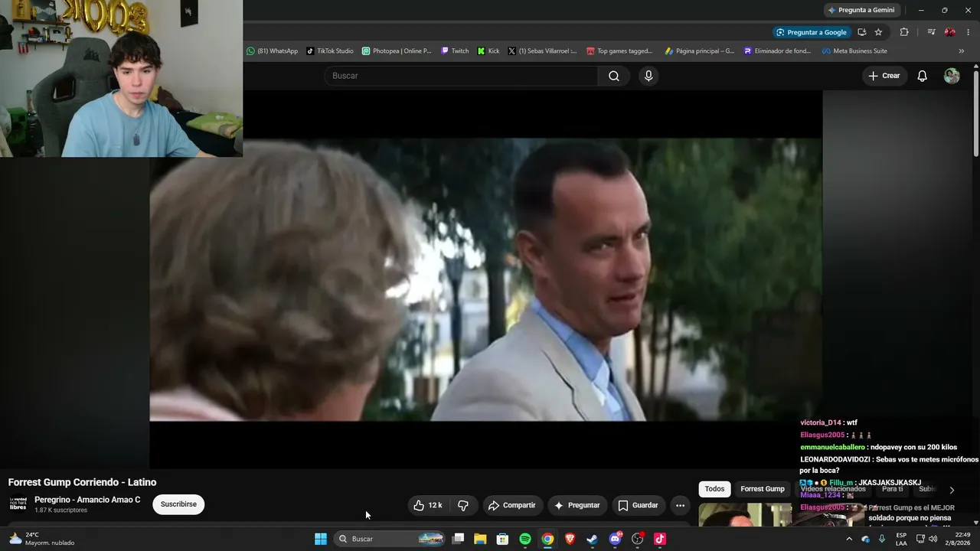Open the YouTube account avatar menu

(x=952, y=76)
